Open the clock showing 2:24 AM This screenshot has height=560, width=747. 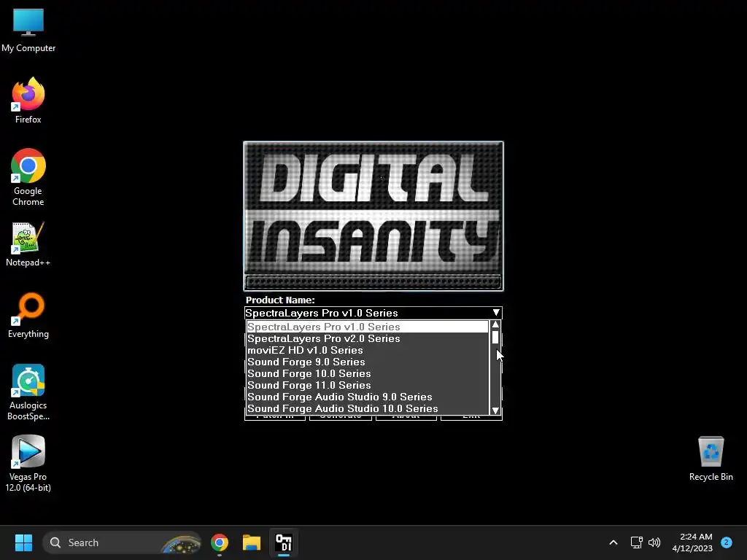tap(692, 542)
